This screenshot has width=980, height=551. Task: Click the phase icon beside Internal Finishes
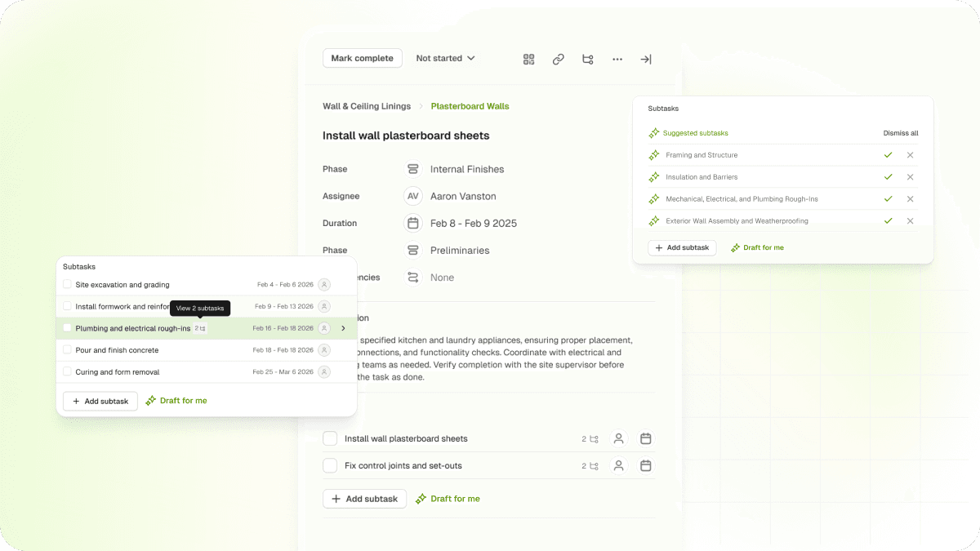tap(413, 169)
